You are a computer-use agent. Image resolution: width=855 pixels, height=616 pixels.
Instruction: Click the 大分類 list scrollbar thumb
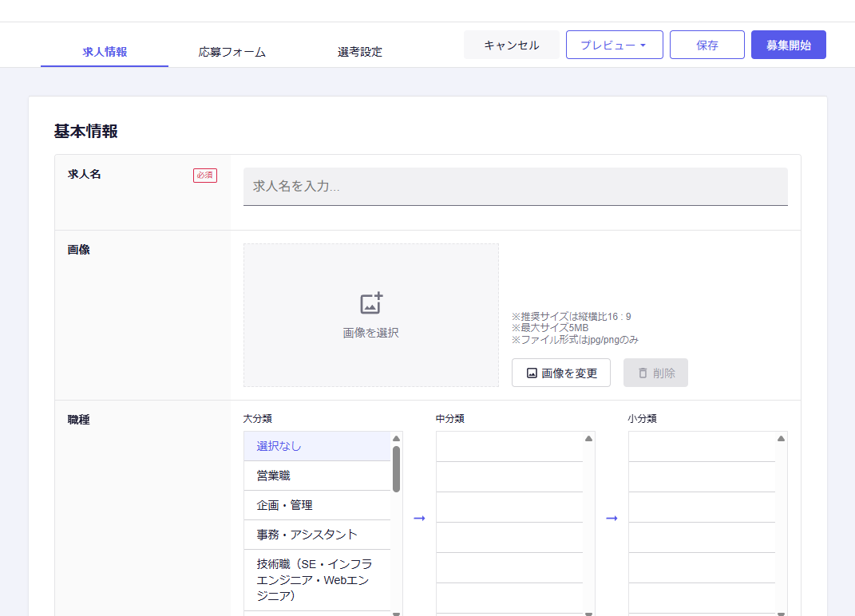coord(396,468)
